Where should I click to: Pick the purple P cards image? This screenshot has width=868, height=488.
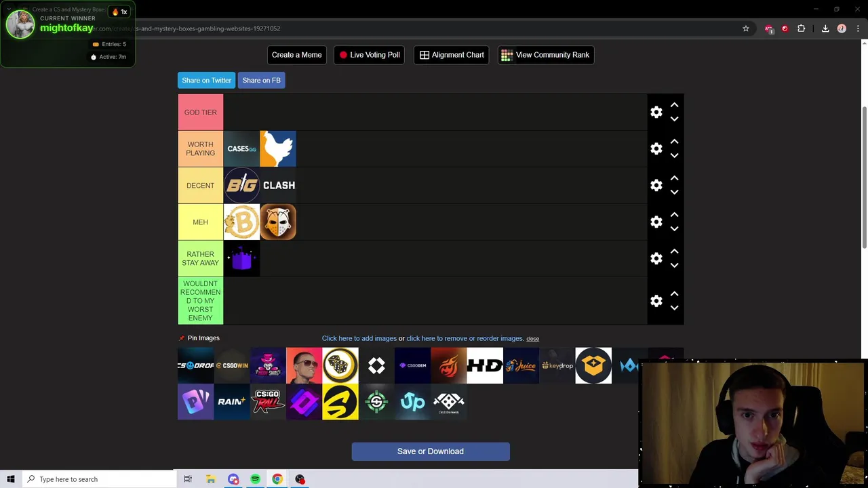coord(195,402)
